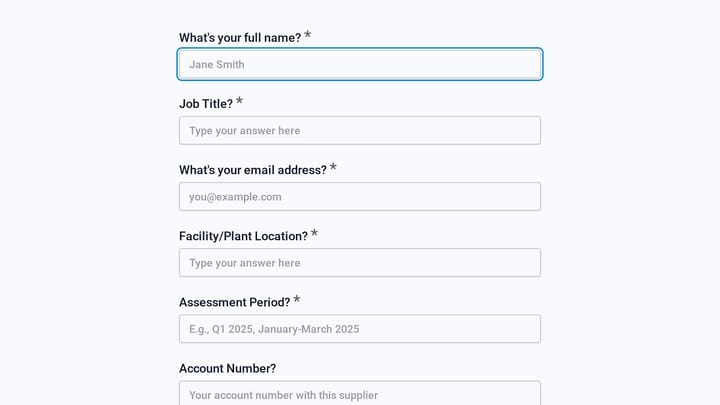Click the "Jane Smith" placeholder text

click(217, 64)
